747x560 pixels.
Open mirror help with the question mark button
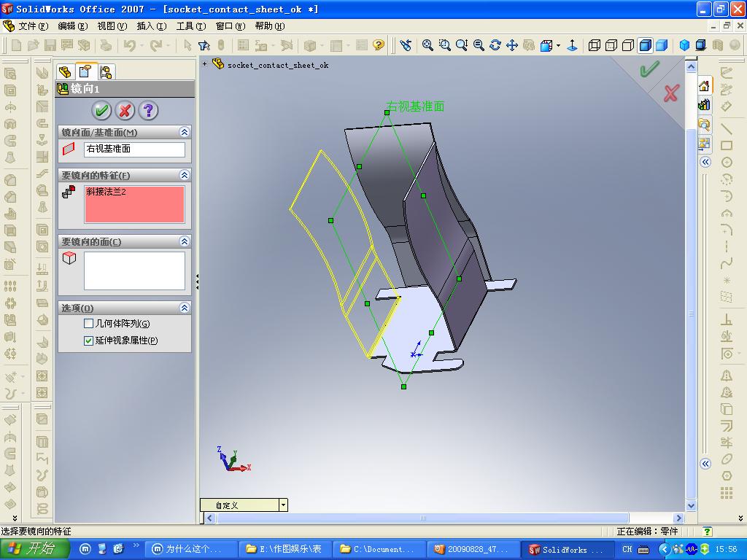point(148,111)
